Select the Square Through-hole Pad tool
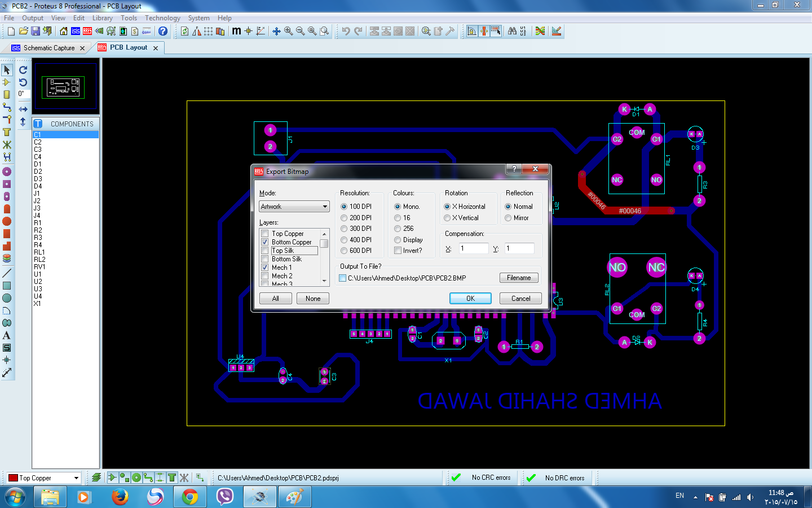 [x=7, y=184]
